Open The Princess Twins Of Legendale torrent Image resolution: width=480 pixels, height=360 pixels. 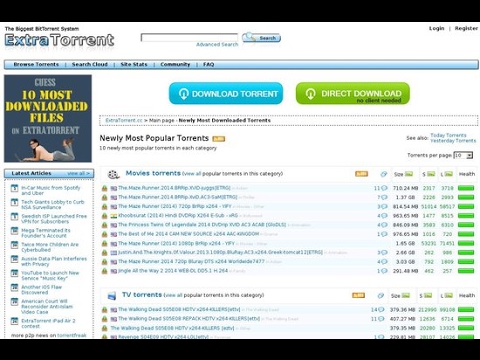202,225
